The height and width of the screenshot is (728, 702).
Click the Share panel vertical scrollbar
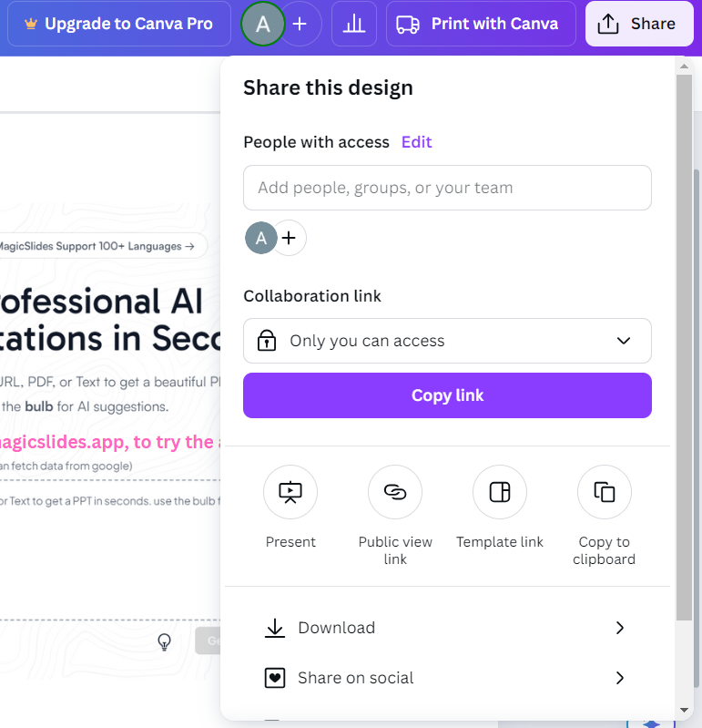(x=685, y=346)
